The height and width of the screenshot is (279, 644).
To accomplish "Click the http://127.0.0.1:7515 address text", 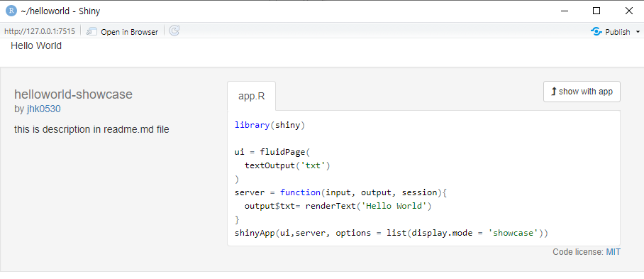I will click(x=40, y=32).
